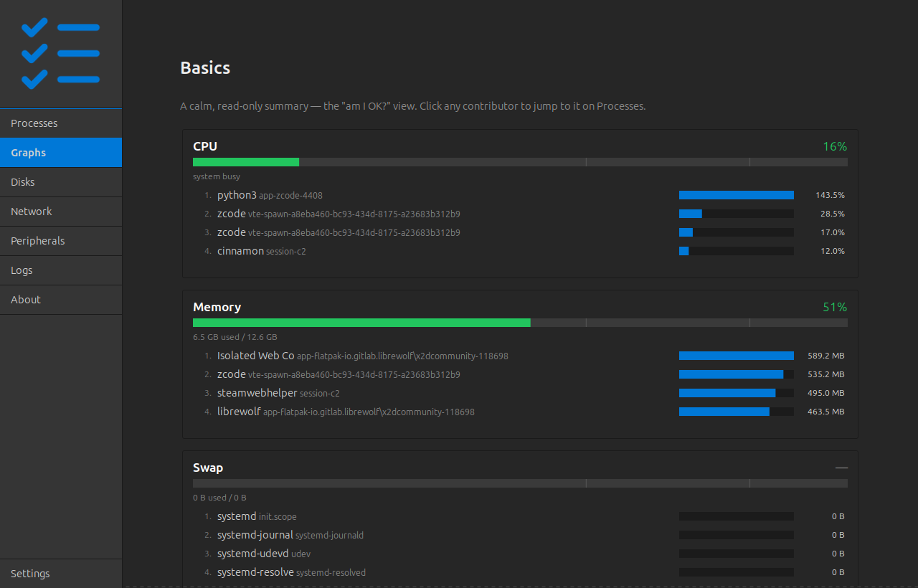
Task: Click the python3 143.5% usage bar
Action: 737,195
